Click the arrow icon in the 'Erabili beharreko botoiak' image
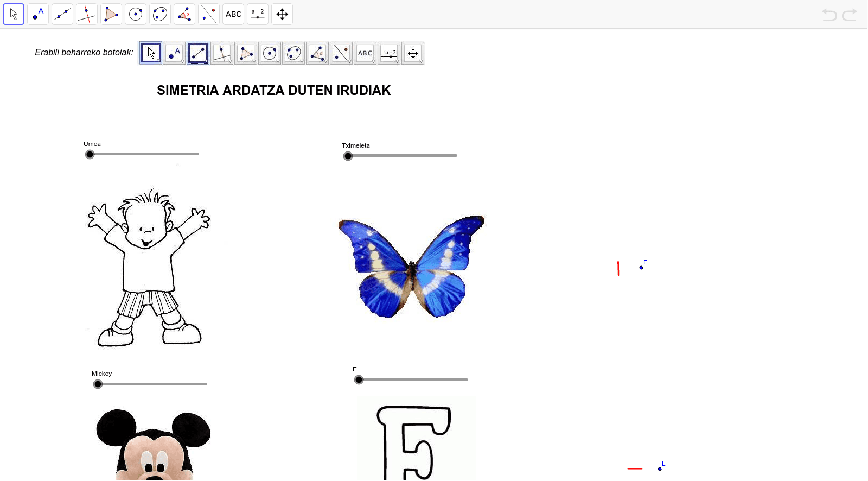The width and height of the screenshot is (868, 481). (x=151, y=53)
